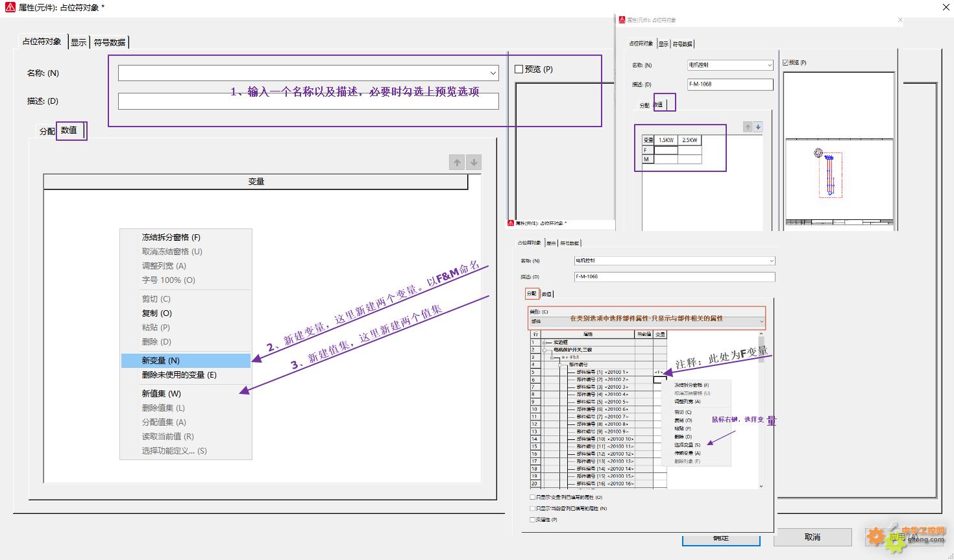
Task: Click move-down arrow in large main dialog
Action: [474, 162]
